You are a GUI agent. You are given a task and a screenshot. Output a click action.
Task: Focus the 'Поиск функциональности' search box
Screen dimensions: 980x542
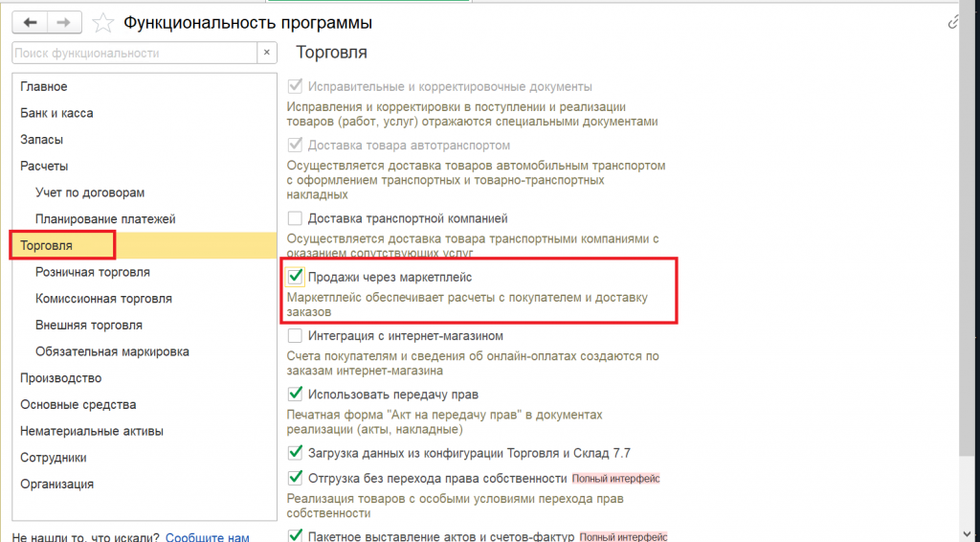[134, 53]
